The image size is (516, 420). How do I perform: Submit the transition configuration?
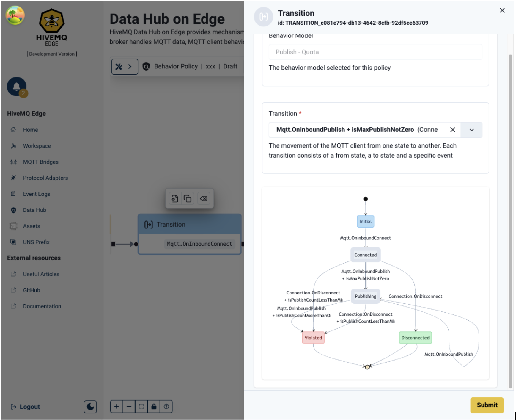tap(487, 405)
